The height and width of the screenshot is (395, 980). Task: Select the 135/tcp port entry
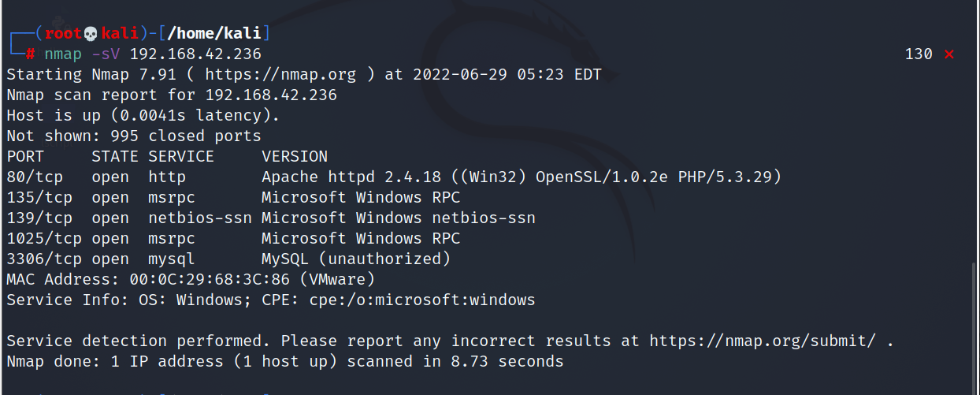pyautogui.click(x=39, y=198)
